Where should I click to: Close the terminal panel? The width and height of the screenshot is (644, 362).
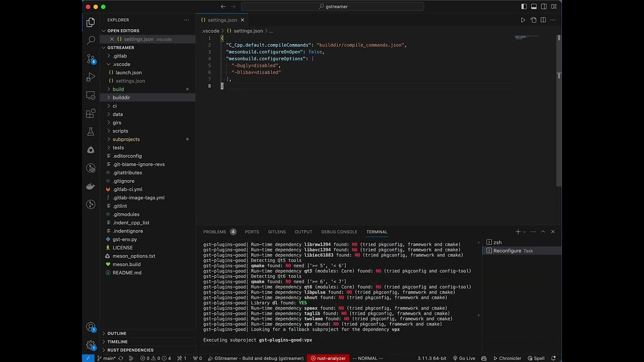pos(553,232)
